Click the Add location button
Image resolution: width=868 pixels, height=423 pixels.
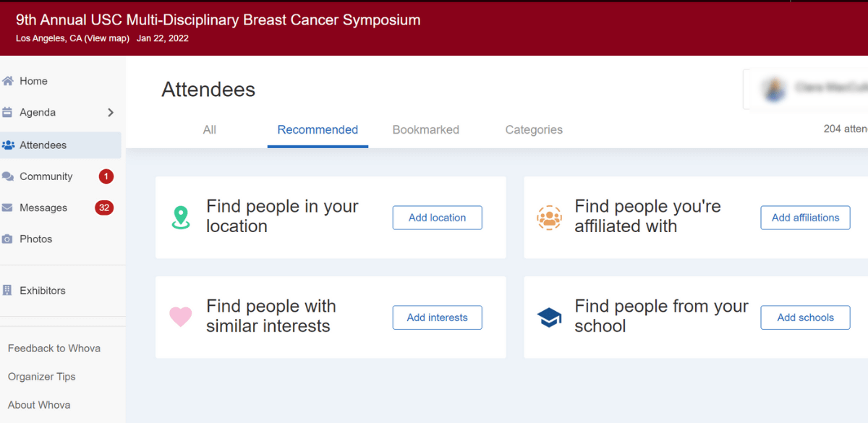(437, 217)
